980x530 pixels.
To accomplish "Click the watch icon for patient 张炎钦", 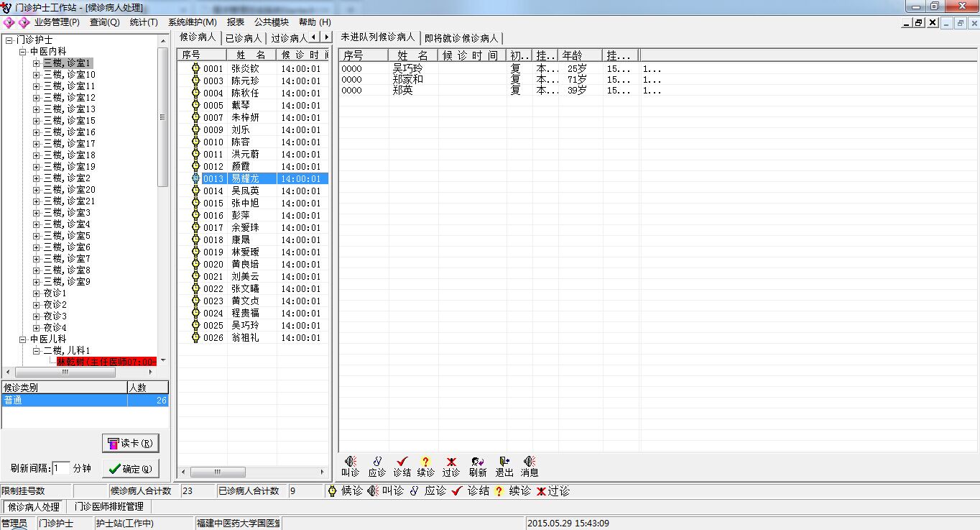I will (x=195, y=68).
